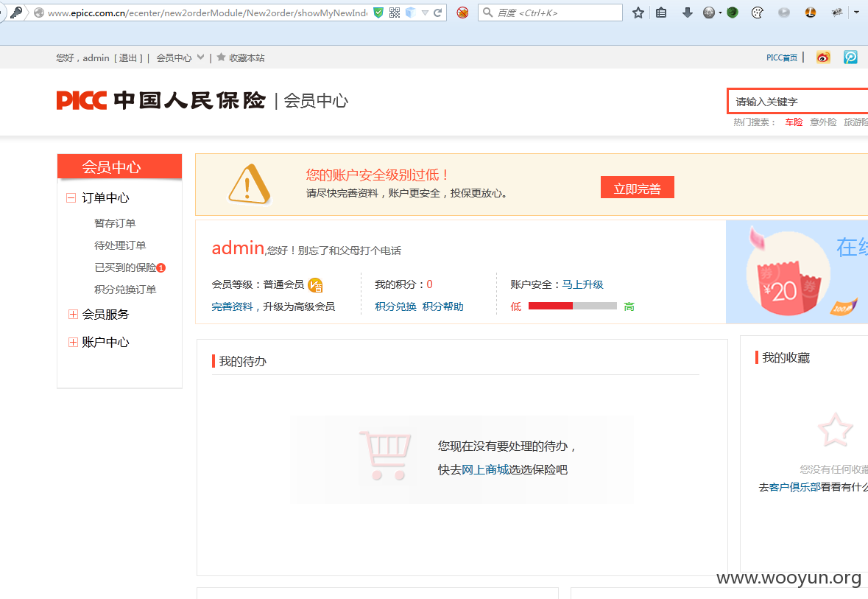Bookmark this page with the star icon
Viewport: 868px width, 599px height.
(x=638, y=13)
